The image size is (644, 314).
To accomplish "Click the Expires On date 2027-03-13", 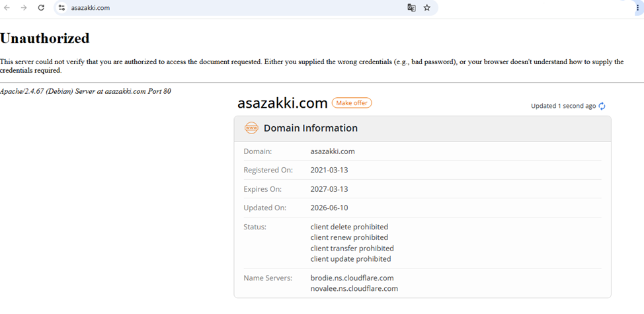I will coord(329,189).
